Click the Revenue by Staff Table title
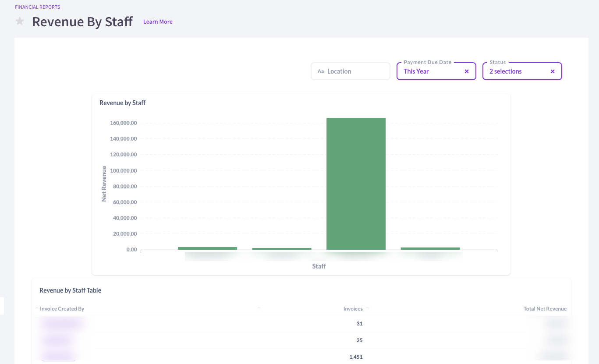Image resolution: width=599 pixels, height=364 pixels. 70,290
